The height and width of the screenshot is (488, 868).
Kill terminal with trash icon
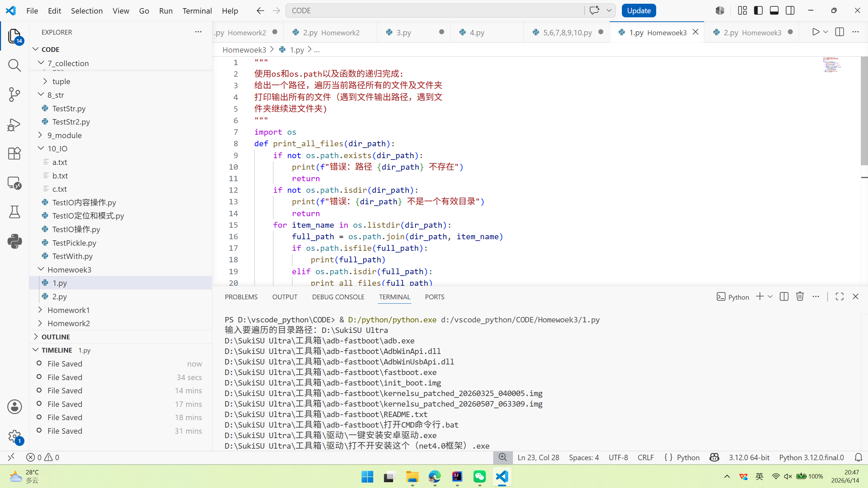[x=800, y=297]
